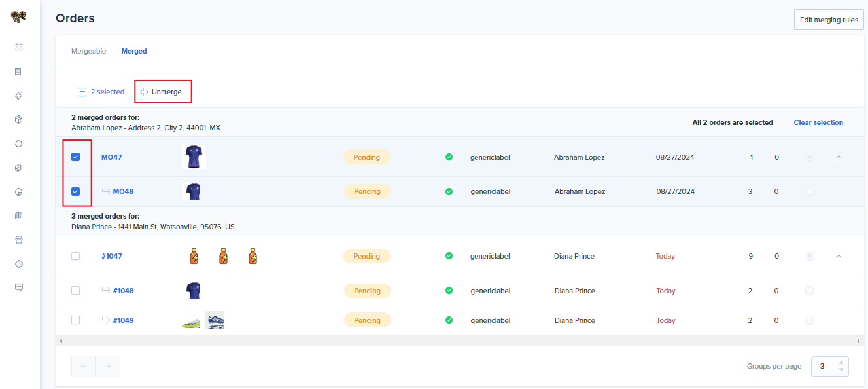Image resolution: width=868 pixels, height=389 pixels.
Task: Click the price tag icon in sidebar
Action: click(19, 96)
